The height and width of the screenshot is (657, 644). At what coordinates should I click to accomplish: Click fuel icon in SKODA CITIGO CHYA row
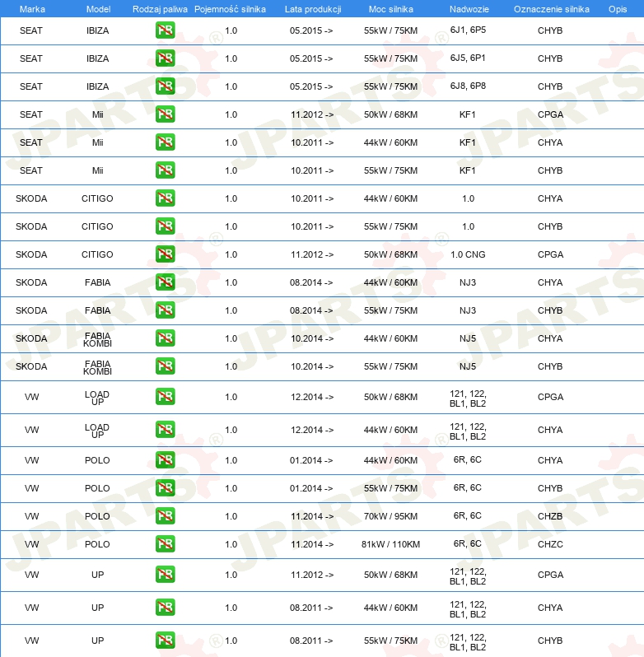[165, 198]
